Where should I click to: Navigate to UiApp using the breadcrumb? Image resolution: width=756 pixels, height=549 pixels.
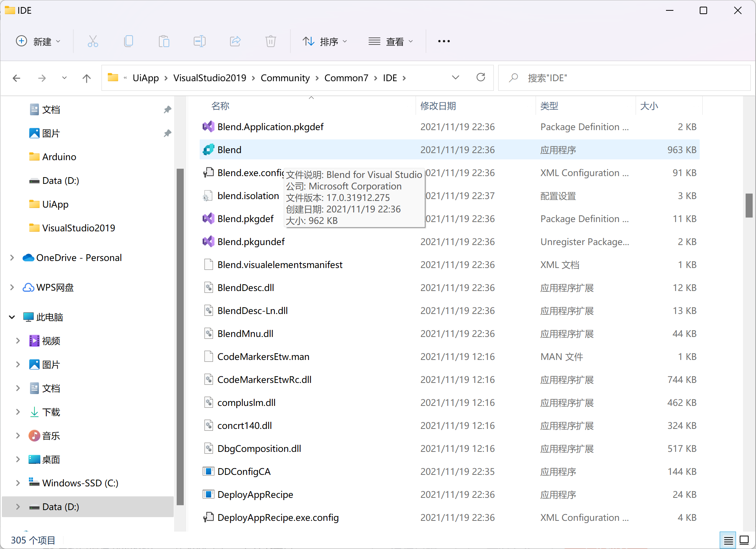(145, 78)
